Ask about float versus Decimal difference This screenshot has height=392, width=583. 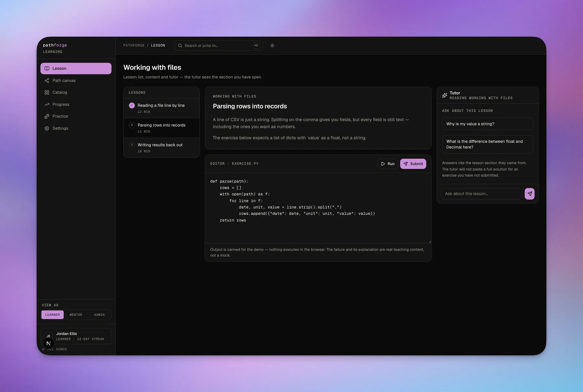[x=487, y=144]
